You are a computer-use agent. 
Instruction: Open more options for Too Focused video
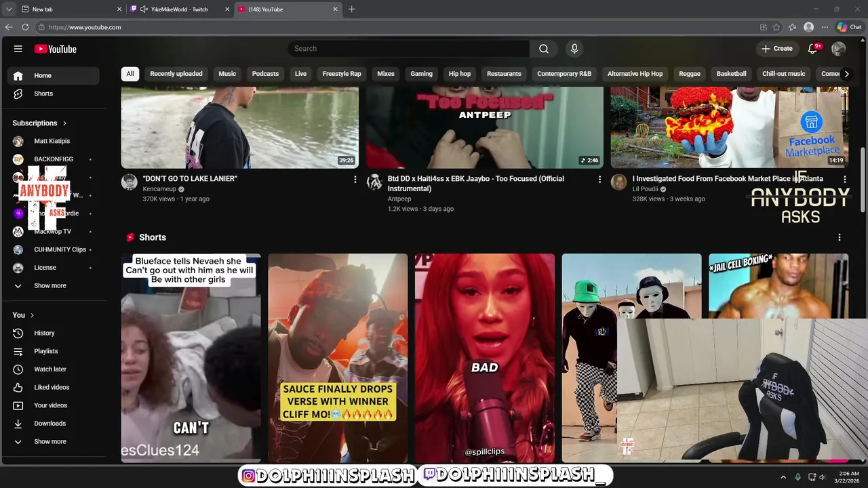599,180
